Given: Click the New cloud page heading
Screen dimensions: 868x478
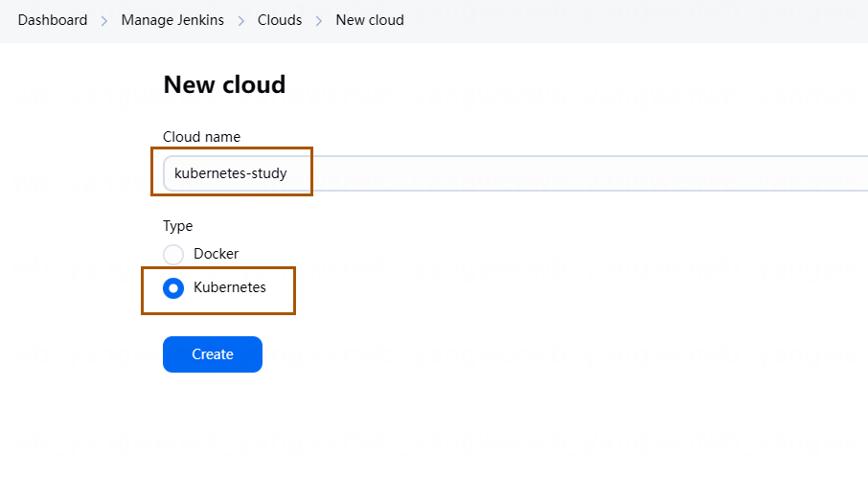Looking at the screenshot, I should pos(224,84).
